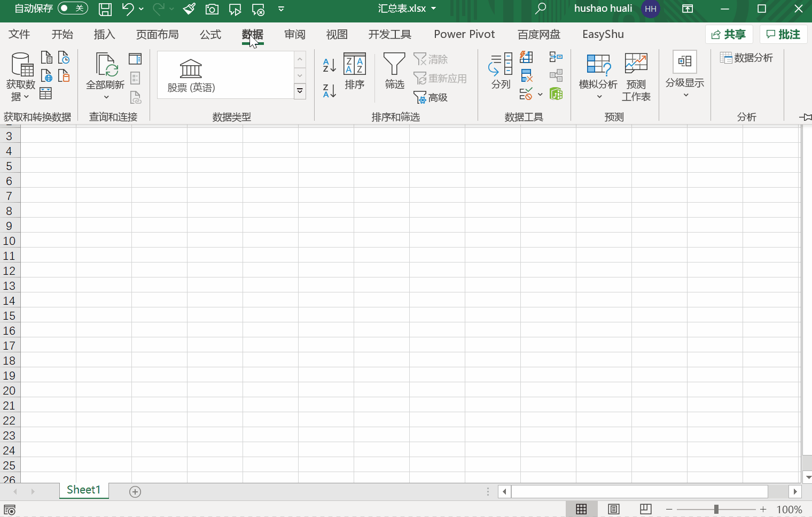Create a 预测工作表 (Forecast Sheet)

636,75
